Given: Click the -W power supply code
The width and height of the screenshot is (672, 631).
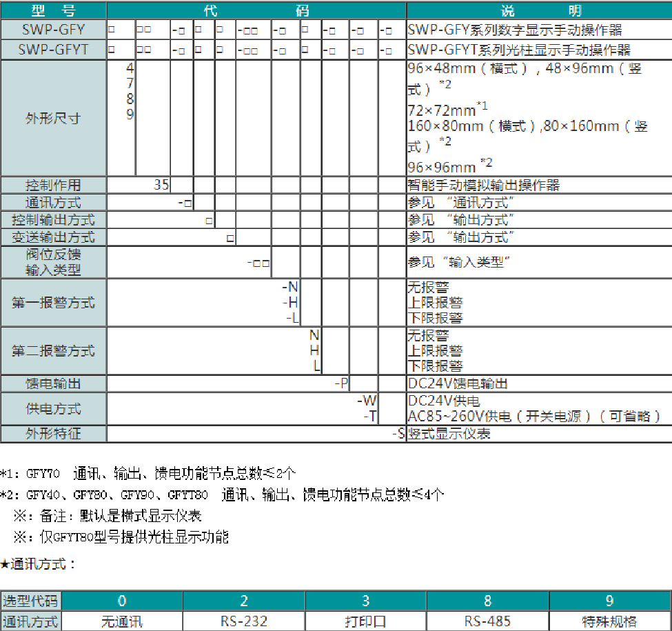Looking at the screenshot, I should [x=367, y=401].
